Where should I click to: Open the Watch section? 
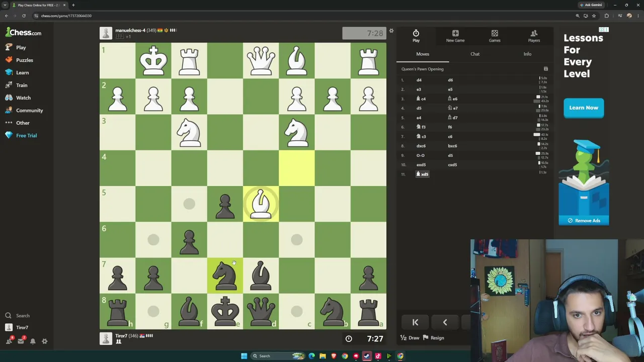point(18,98)
